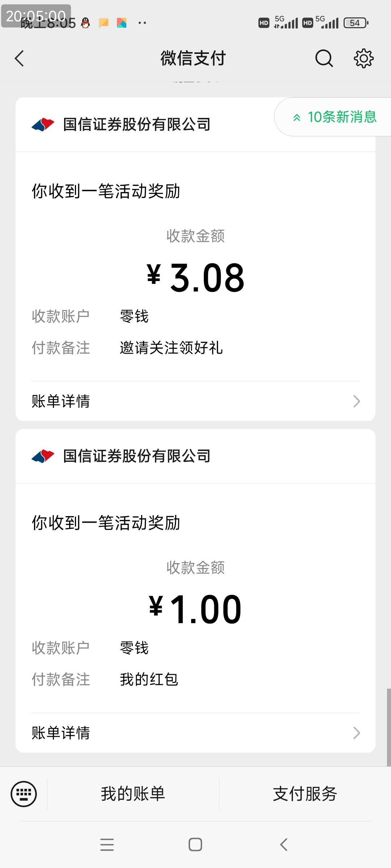Tap the ¥3.08 amount

coord(195,278)
